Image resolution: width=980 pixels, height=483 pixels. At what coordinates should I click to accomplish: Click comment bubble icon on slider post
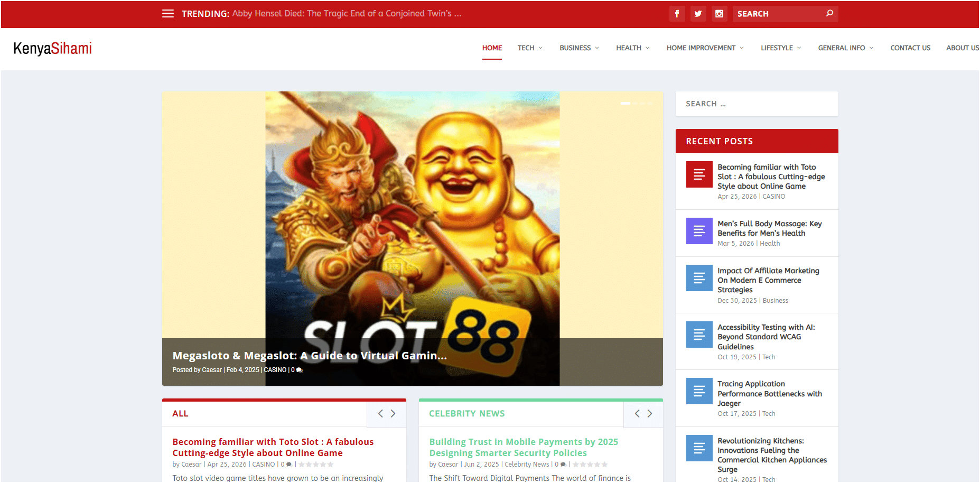pyautogui.click(x=300, y=370)
